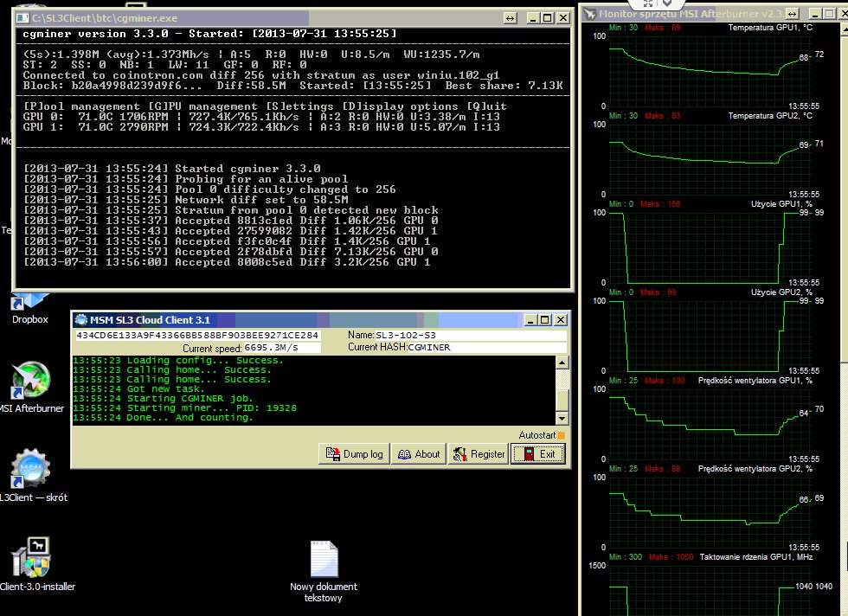Click the GPU 1 status row in cgminer
Viewport: 848px width, 616px height.
[x=261, y=127]
